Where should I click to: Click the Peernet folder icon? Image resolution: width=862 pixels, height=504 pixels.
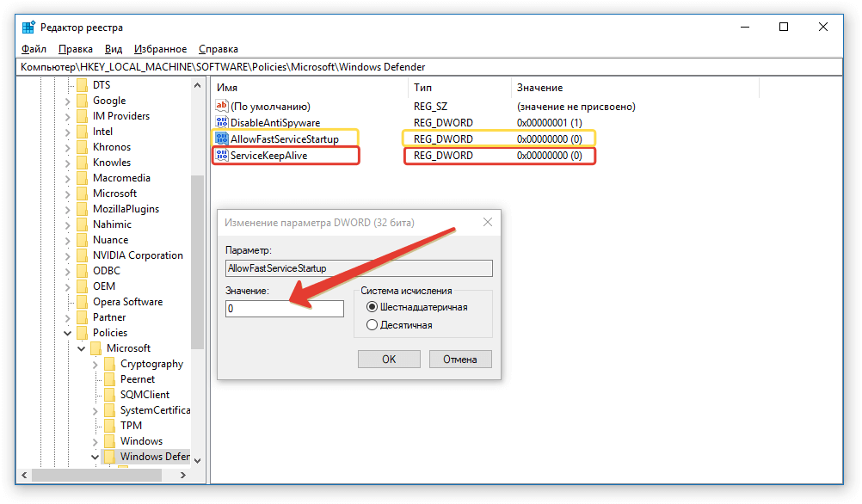109,378
